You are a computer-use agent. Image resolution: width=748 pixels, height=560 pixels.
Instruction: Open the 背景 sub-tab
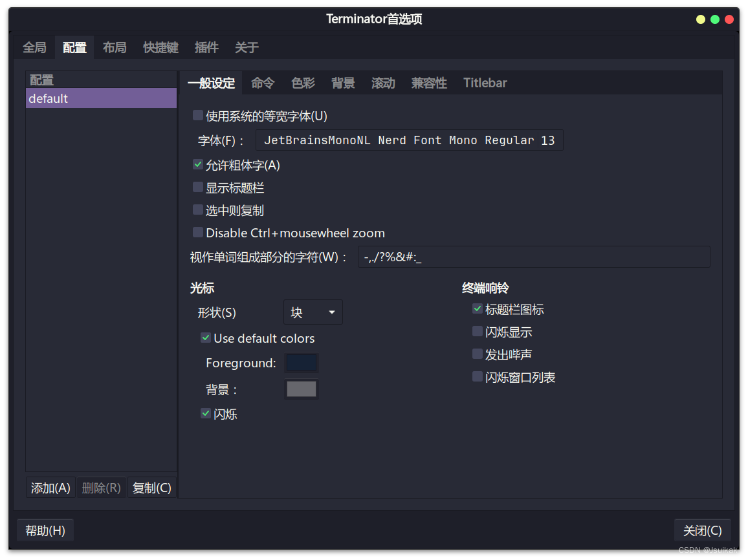pos(343,83)
